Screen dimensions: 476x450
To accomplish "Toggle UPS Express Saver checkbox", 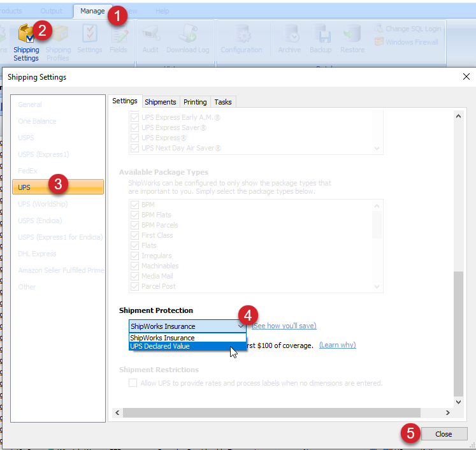I will click(x=135, y=127).
